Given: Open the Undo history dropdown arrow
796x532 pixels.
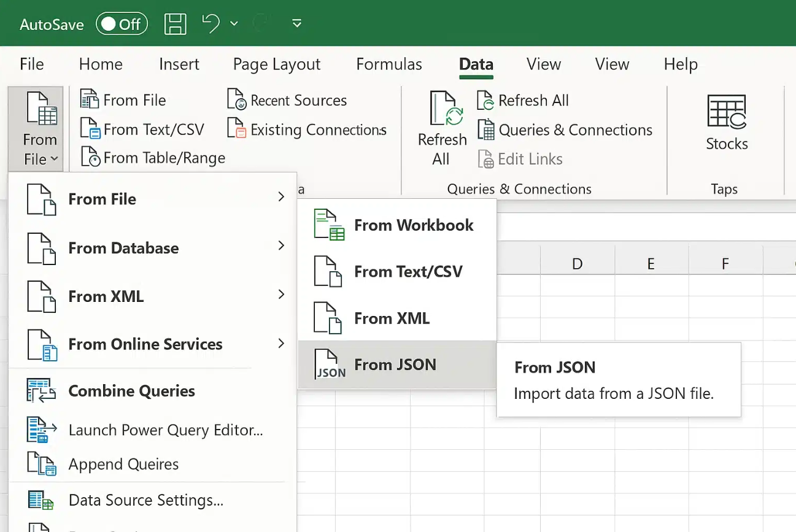Looking at the screenshot, I should tap(234, 24).
